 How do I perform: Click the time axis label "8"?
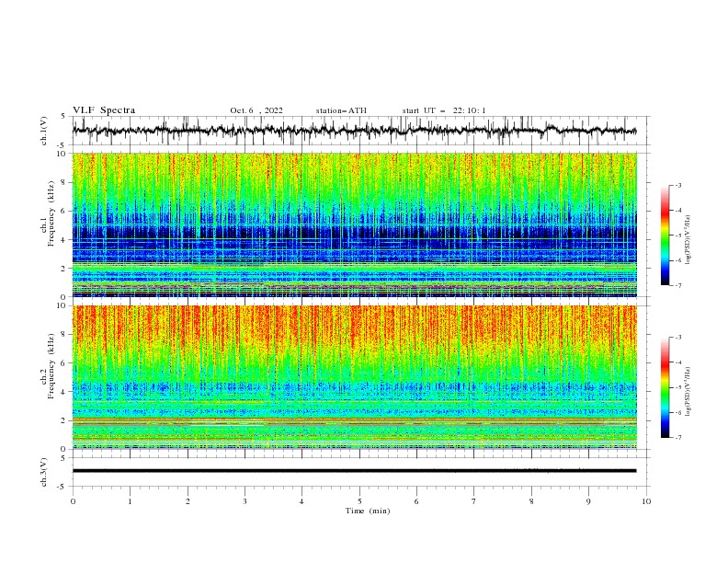coord(531,501)
